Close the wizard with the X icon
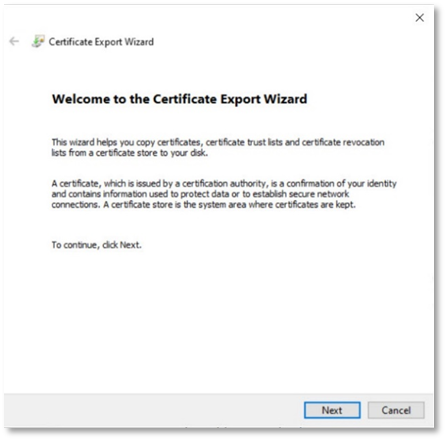Screen dimensions: 446x440 coord(420,18)
